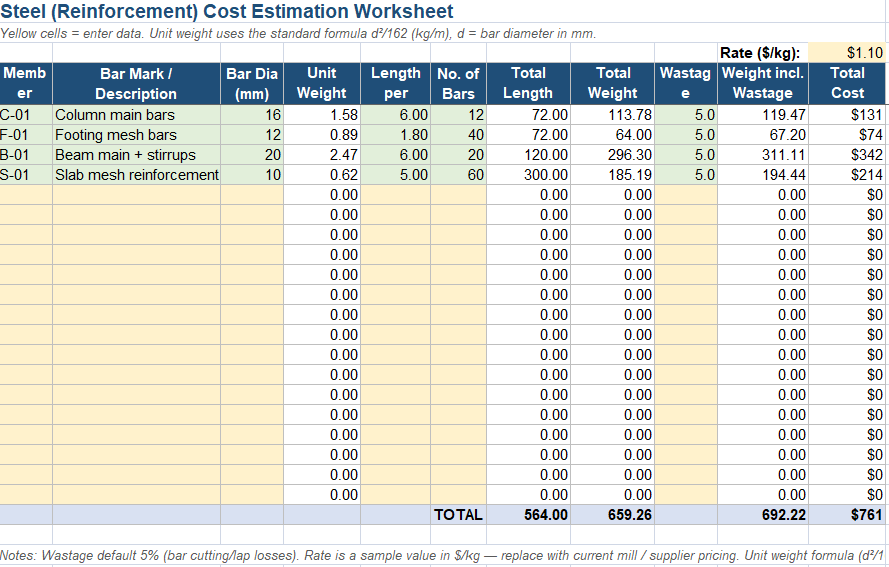The width and height of the screenshot is (889, 567).
Task: Click weight incl. wastage value 194.44
Action: (763, 175)
